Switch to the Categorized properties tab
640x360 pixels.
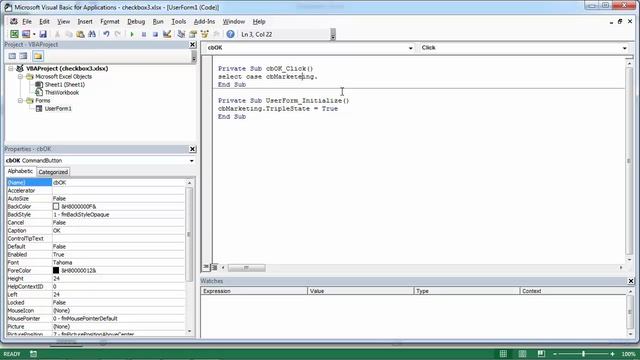pos(53,172)
